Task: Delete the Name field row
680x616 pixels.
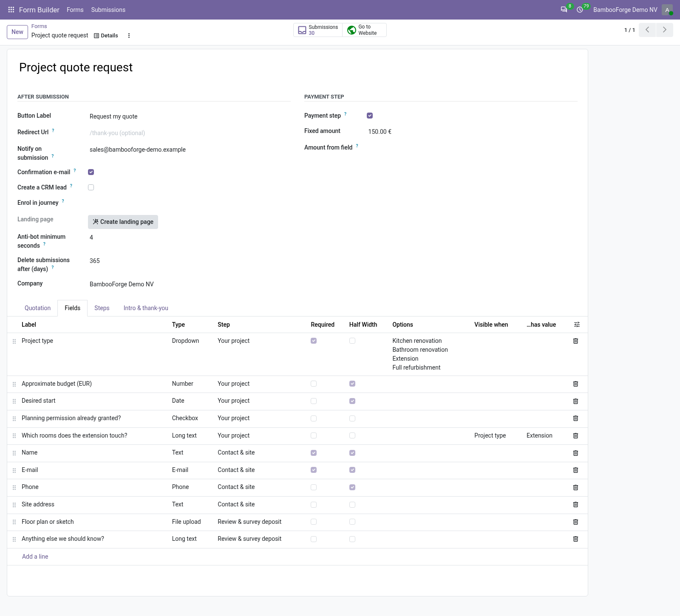Action: [x=576, y=453]
